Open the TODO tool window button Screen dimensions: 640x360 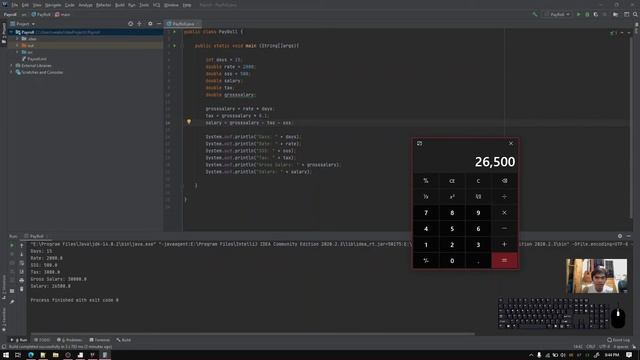click(x=42, y=340)
